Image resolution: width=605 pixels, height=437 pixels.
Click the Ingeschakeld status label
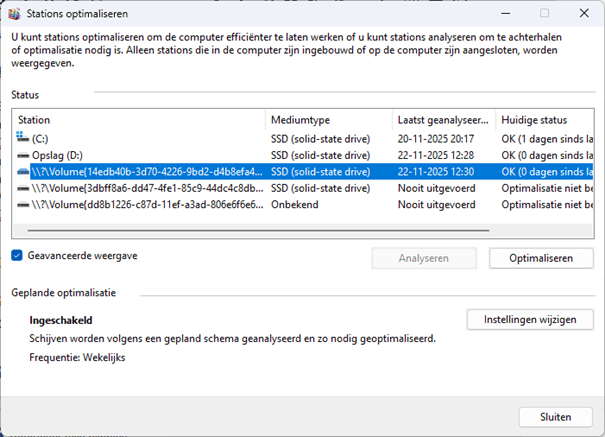pyautogui.click(x=61, y=321)
